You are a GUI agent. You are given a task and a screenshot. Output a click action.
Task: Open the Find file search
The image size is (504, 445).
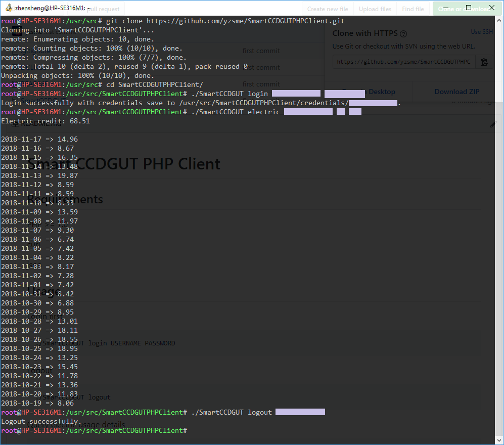click(413, 8)
